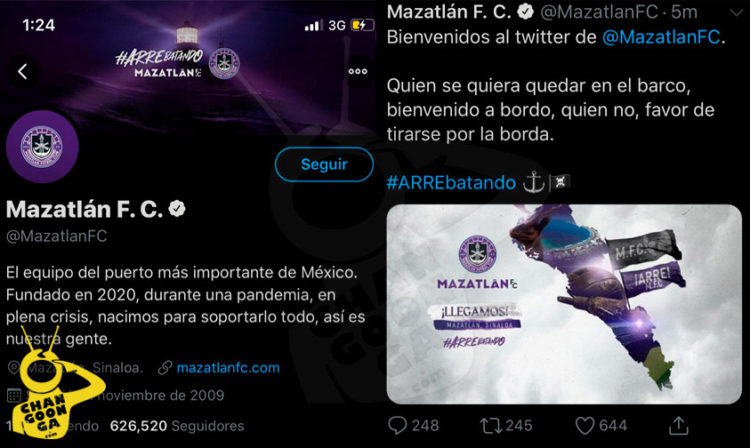Tap the round Mazatlán F.C. profile avatar
Image resolution: width=750 pixels, height=448 pixels.
click(x=42, y=146)
